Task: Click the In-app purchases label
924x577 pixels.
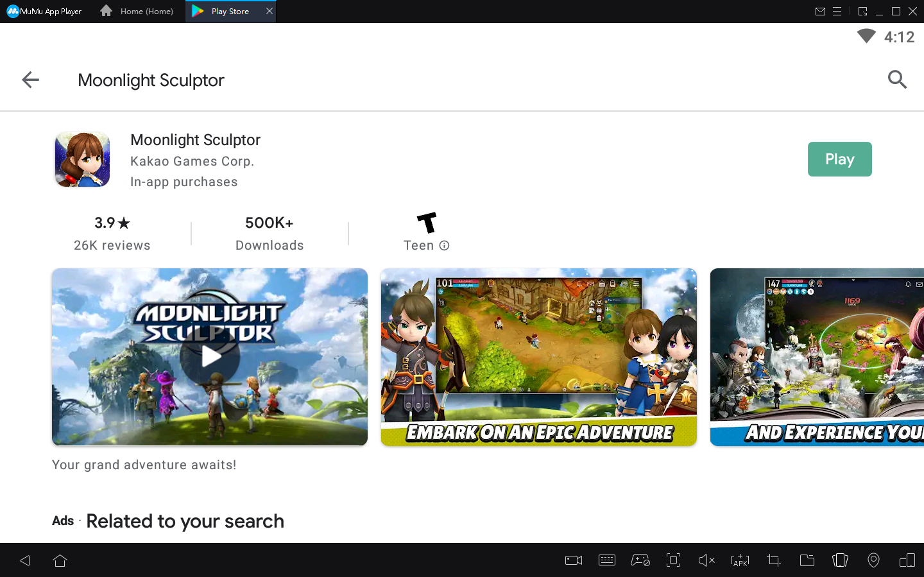Action: point(184,182)
